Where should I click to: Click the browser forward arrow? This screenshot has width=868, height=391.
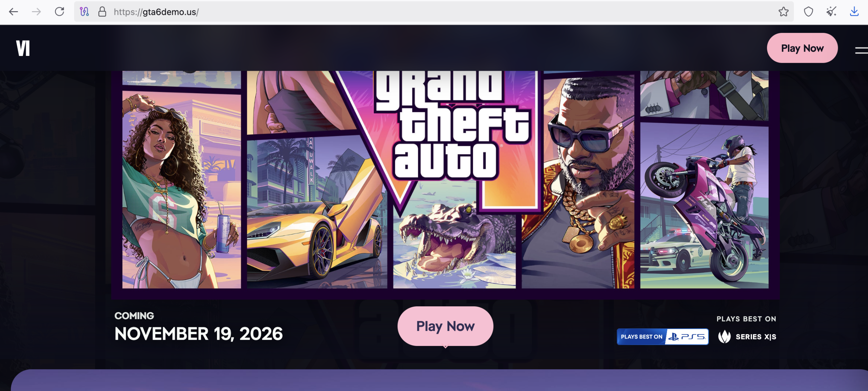point(36,12)
